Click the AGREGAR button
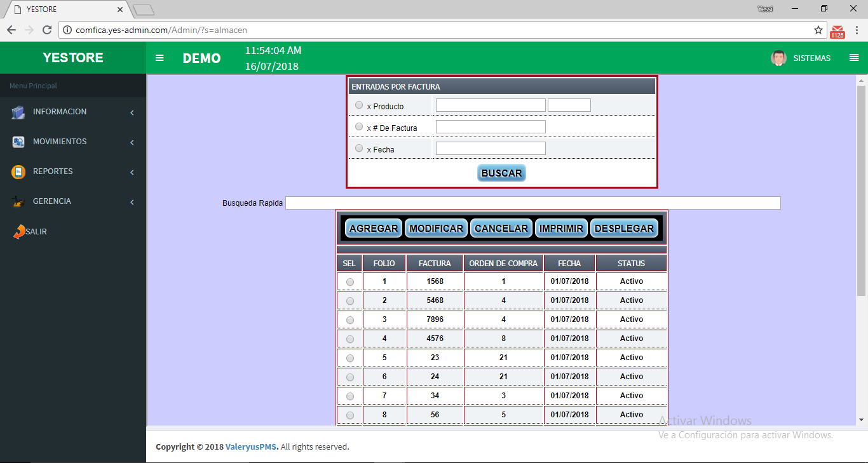This screenshot has width=868, height=463. [374, 229]
